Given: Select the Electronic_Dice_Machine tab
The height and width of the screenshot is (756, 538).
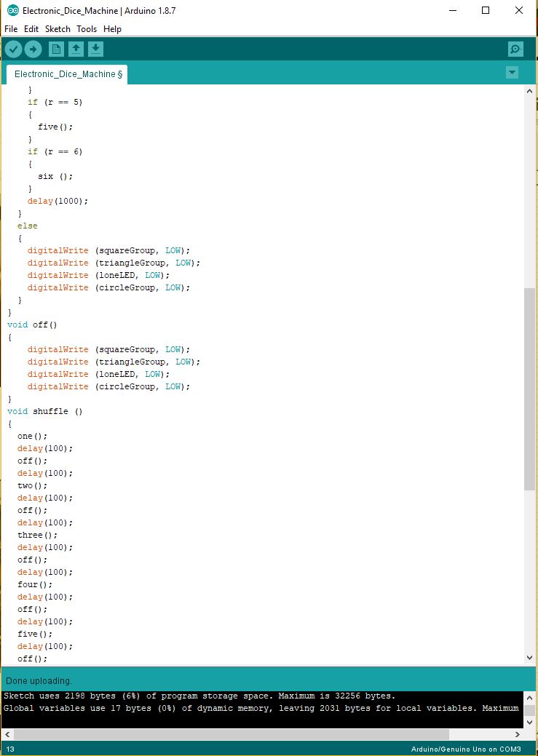Looking at the screenshot, I should tap(67, 74).
